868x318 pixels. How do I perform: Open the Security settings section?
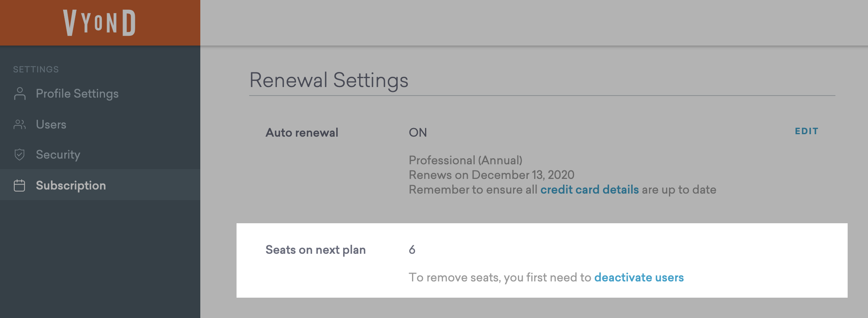[58, 155]
